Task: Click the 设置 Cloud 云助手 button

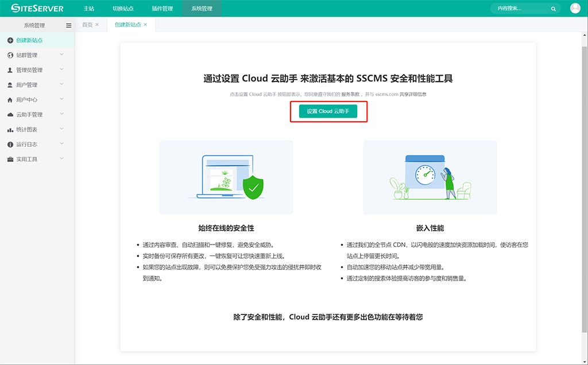Action: (x=328, y=111)
